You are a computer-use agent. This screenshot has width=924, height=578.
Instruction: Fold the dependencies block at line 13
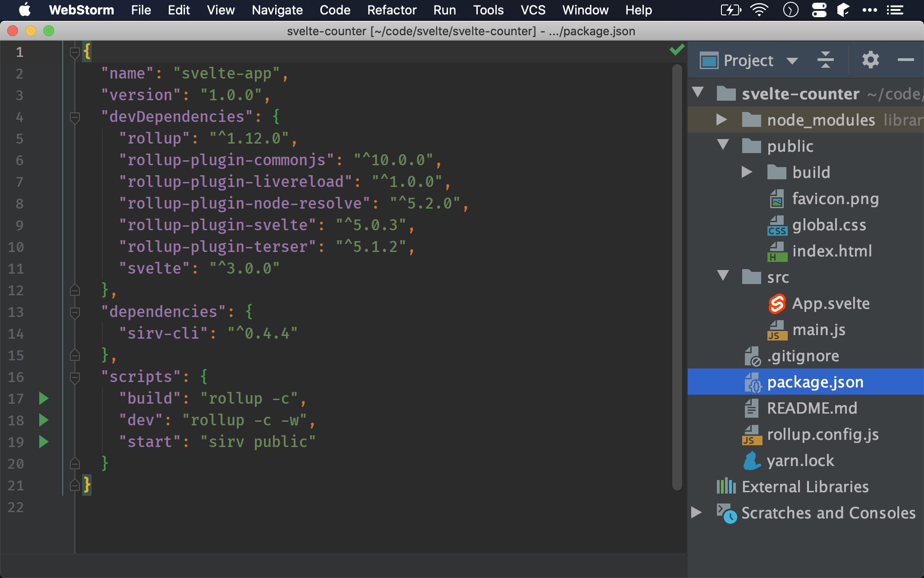(75, 312)
